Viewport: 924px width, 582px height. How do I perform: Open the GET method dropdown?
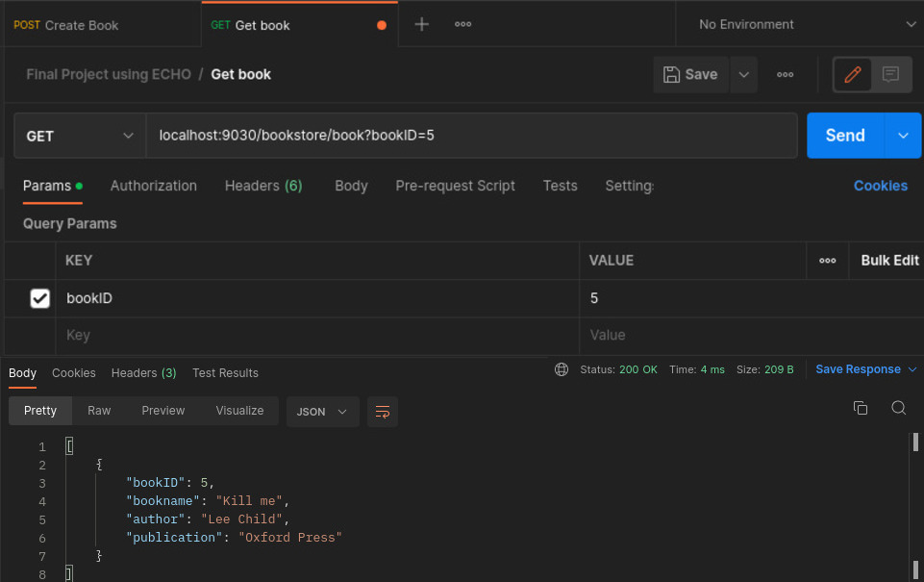(x=79, y=136)
